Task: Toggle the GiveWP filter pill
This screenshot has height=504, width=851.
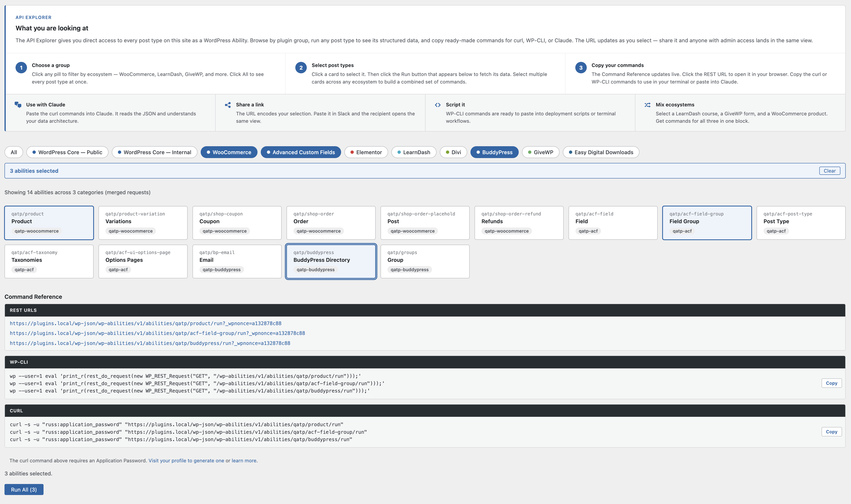Action: point(540,152)
